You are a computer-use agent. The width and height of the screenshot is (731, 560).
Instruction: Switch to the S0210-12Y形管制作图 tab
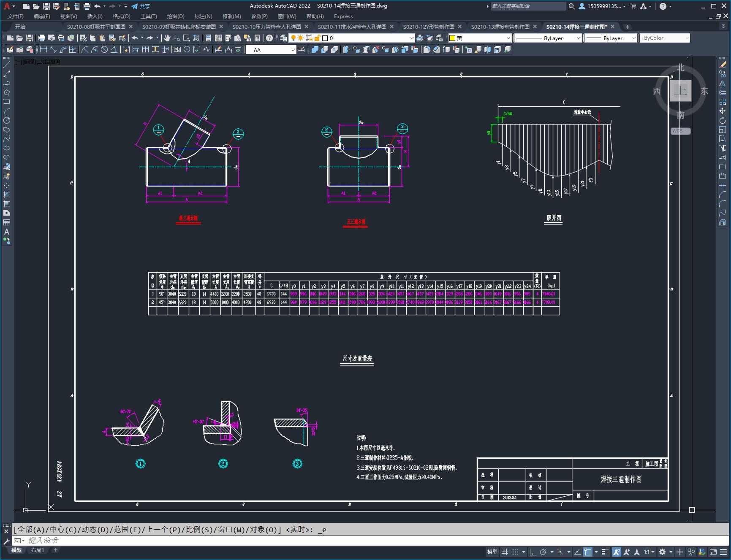point(429,27)
